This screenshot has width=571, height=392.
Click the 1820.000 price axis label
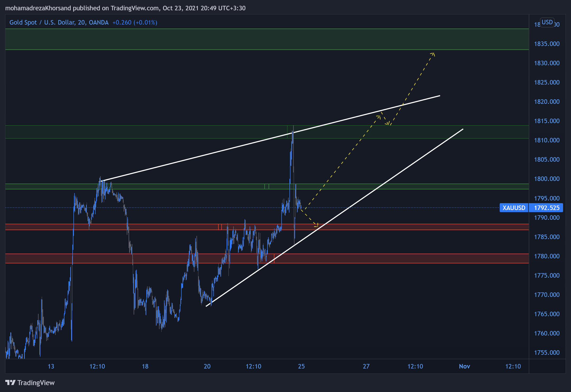547,102
